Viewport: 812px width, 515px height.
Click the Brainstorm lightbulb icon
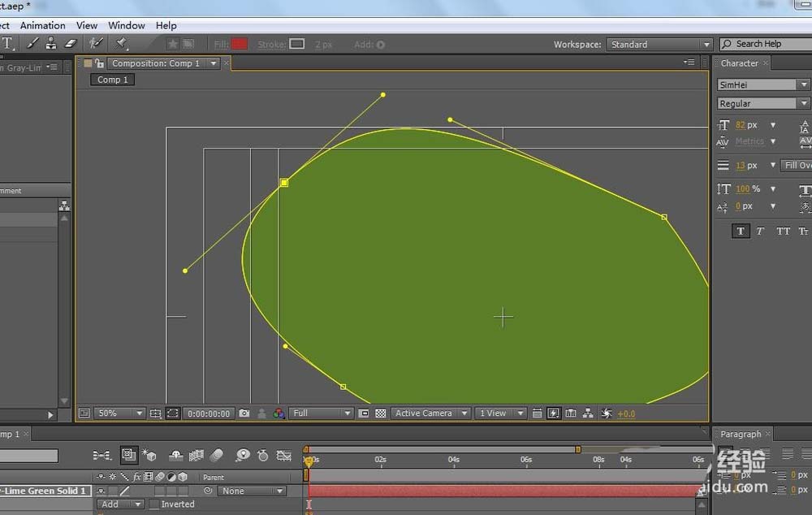coord(242,456)
